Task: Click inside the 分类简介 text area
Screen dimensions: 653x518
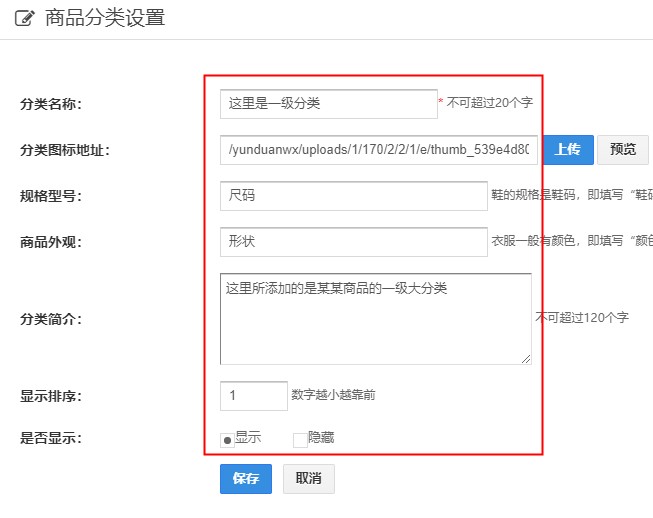Action: (x=375, y=318)
